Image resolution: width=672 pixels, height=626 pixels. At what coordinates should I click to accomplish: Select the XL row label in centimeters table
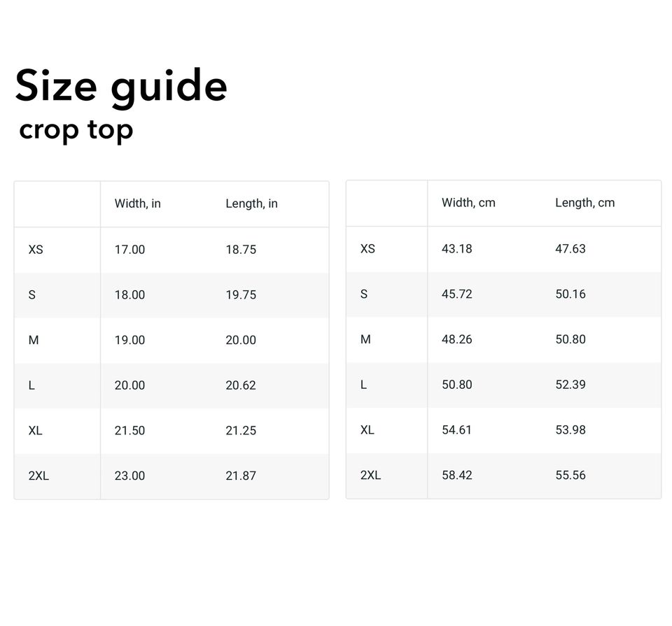367,430
